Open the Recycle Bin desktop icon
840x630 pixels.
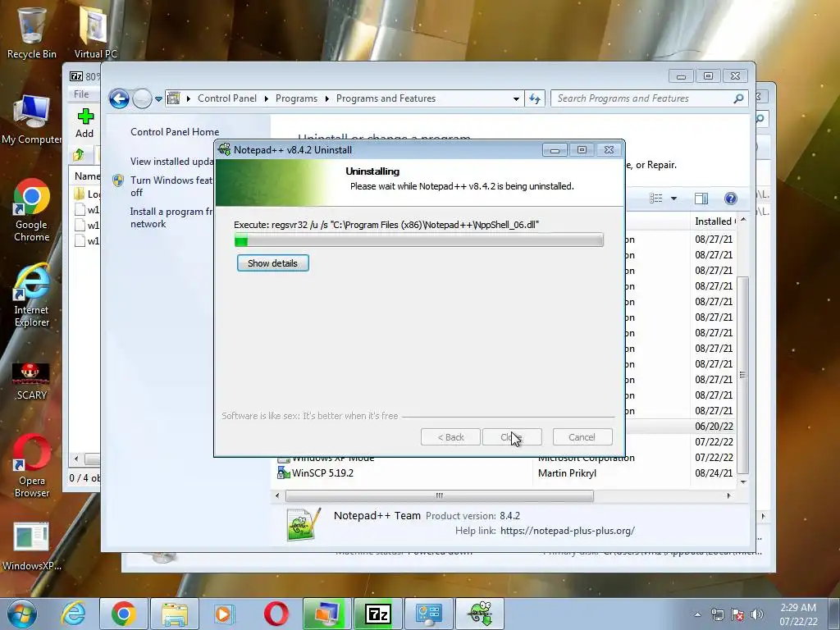point(32,32)
